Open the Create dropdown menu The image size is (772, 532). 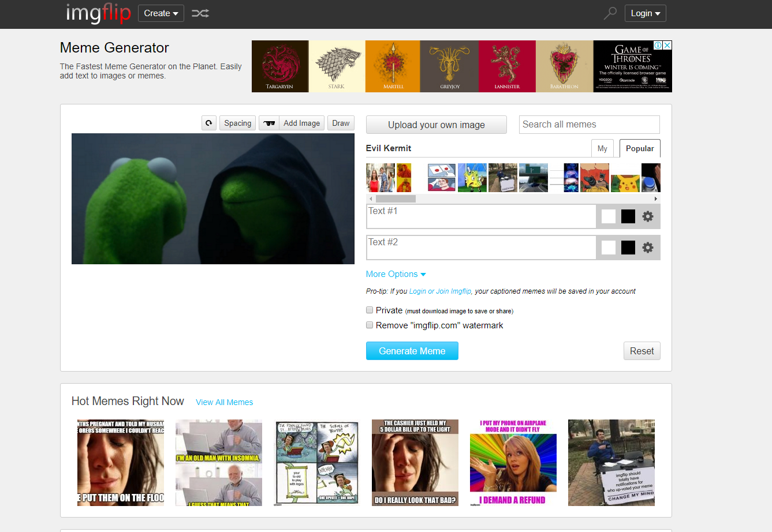point(161,13)
